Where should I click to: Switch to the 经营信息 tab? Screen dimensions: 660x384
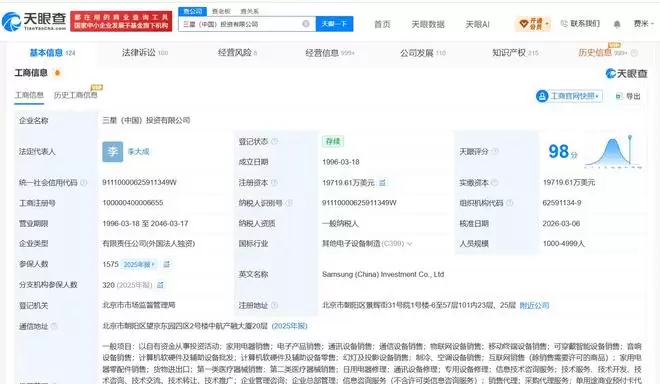(x=330, y=53)
